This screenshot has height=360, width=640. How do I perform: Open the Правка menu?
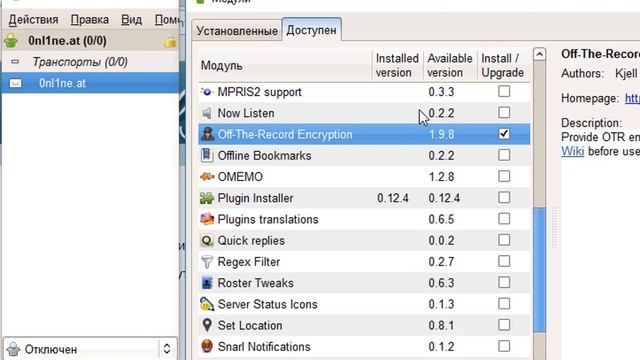coord(89,20)
